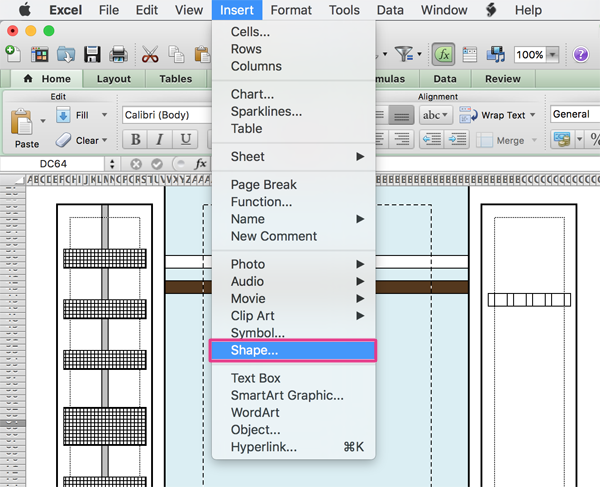Image resolution: width=600 pixels, height=487 pixels.
Task: Toggle Bold formatting
Action: coord(135,139)
